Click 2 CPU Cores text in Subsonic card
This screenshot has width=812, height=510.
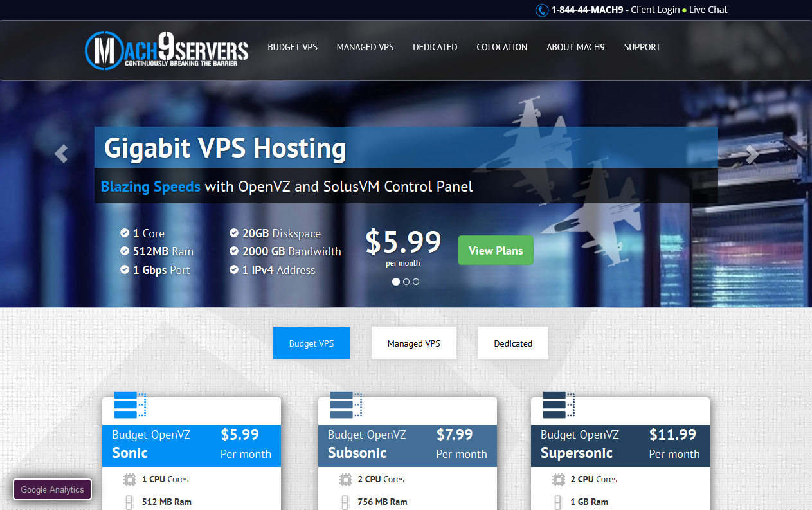coord(381,479)
